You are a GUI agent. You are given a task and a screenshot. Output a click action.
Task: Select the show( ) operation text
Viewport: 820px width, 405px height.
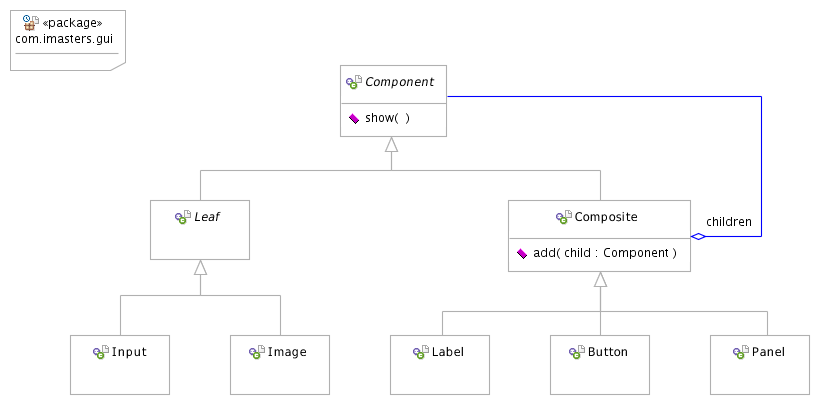click(x=388, y=118)
